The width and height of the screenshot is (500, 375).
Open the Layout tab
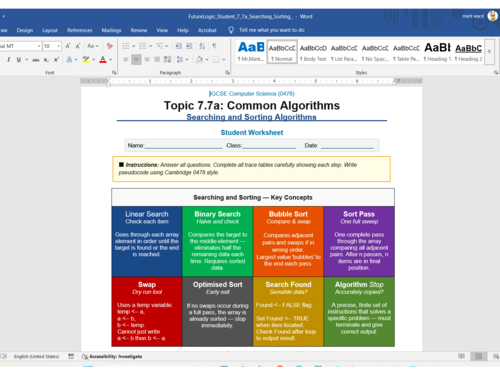(x=50, y=30)
